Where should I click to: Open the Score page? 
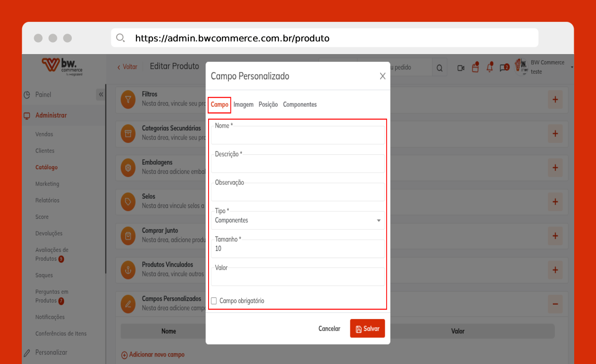click(42, 217)
